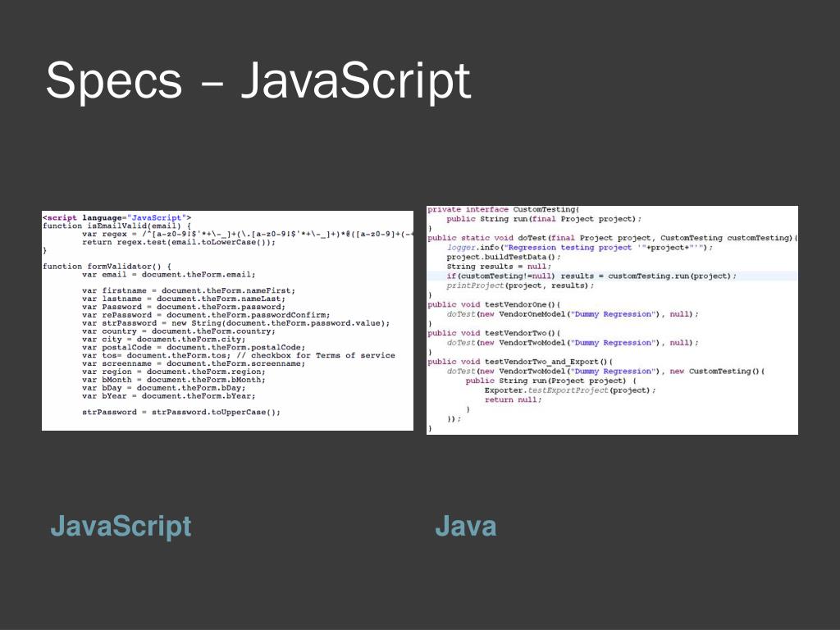
Task: Click 'private interface CustomTesting{' line
Action: (504, 209)
